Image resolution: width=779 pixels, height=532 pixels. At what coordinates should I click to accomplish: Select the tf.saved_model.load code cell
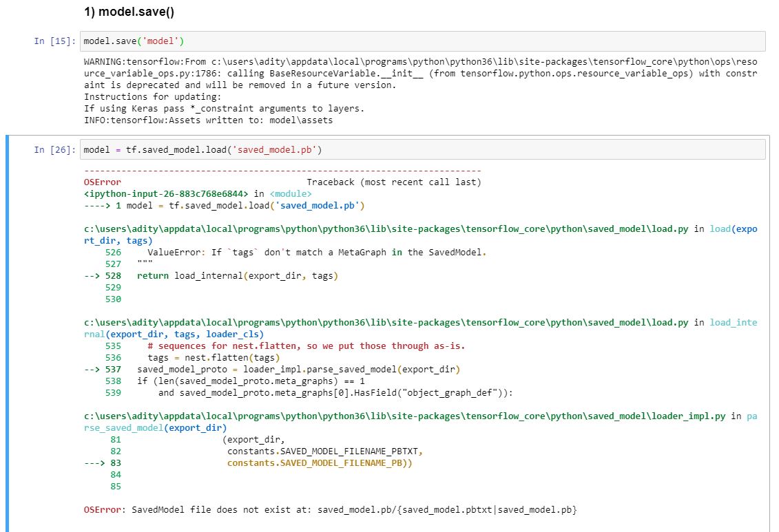[x=276, y=149]
